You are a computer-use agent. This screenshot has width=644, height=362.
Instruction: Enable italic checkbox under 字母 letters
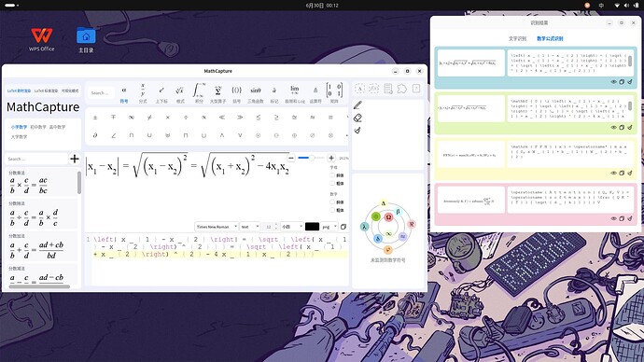click(x=332, y=175)
